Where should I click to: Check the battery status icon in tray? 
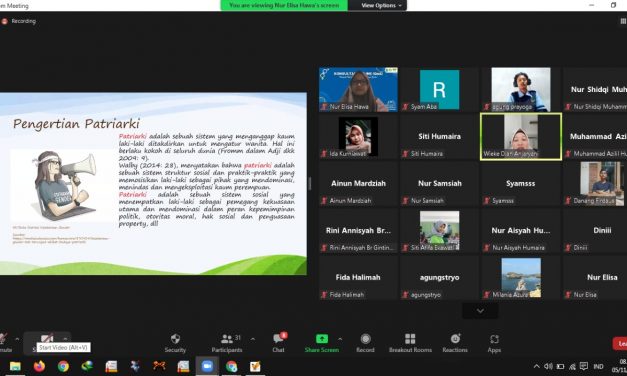[561, 366]
